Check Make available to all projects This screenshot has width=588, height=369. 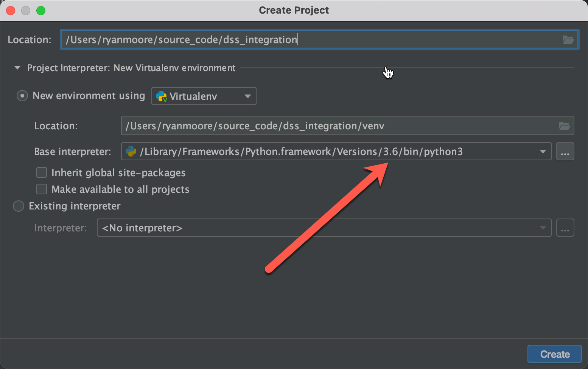(42, 189)
